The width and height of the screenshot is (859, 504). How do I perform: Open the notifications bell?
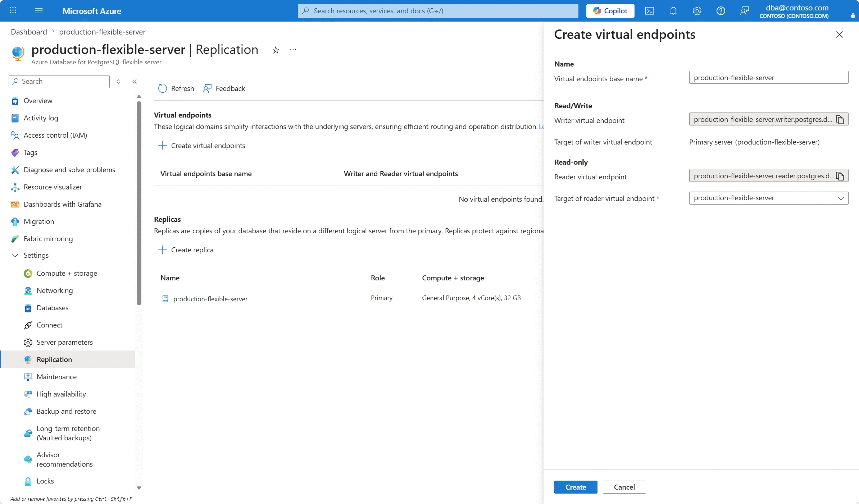[x=673, y=11]
